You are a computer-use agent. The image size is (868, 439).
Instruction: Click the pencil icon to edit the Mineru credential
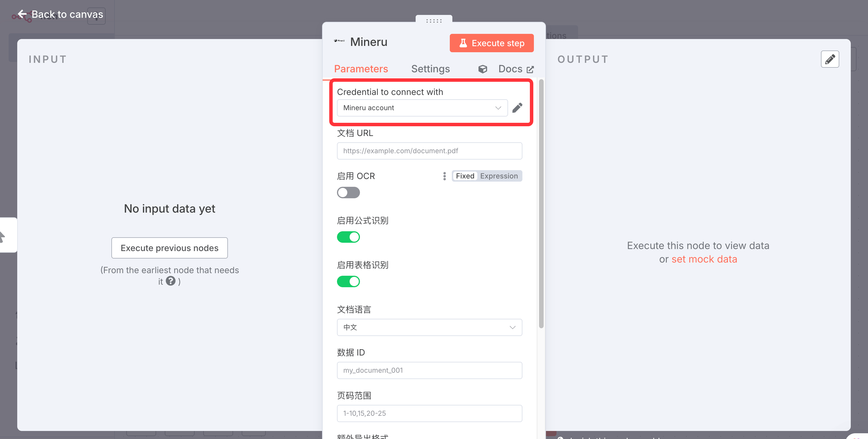point(517,108)
